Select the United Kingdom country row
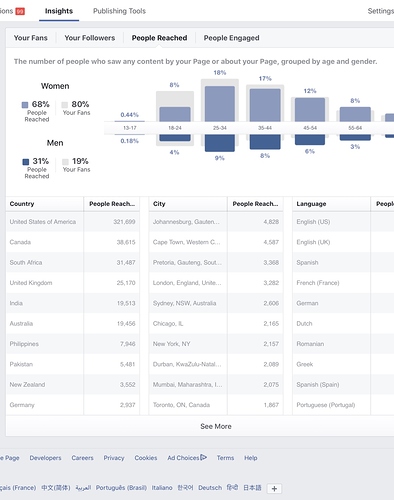The height and width of the screenshot is (500, 394). point(73,283)
